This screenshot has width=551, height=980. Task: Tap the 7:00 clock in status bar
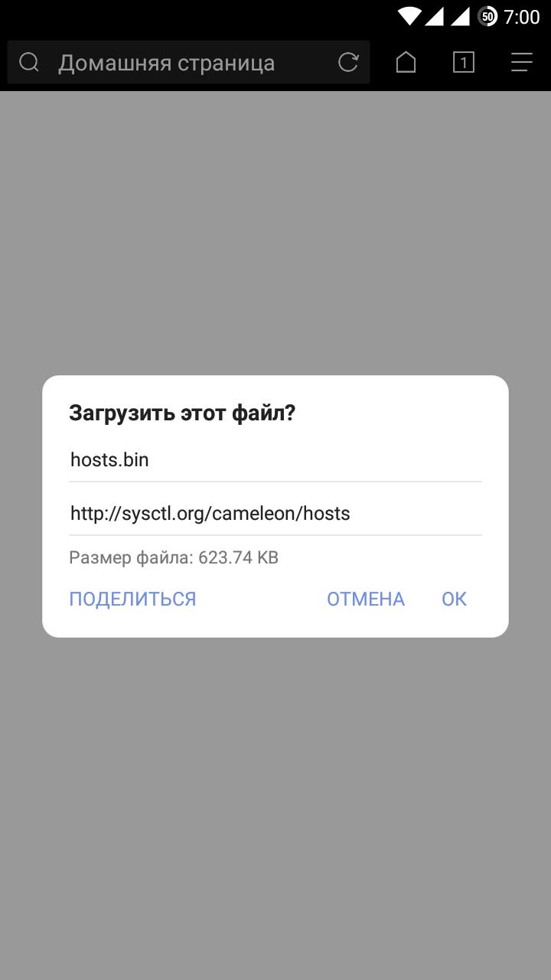[x=522, y=17]
